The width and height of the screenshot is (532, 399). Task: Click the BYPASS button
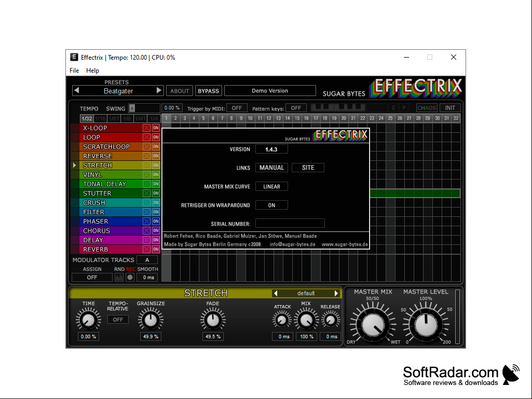(x=208, y=91)
